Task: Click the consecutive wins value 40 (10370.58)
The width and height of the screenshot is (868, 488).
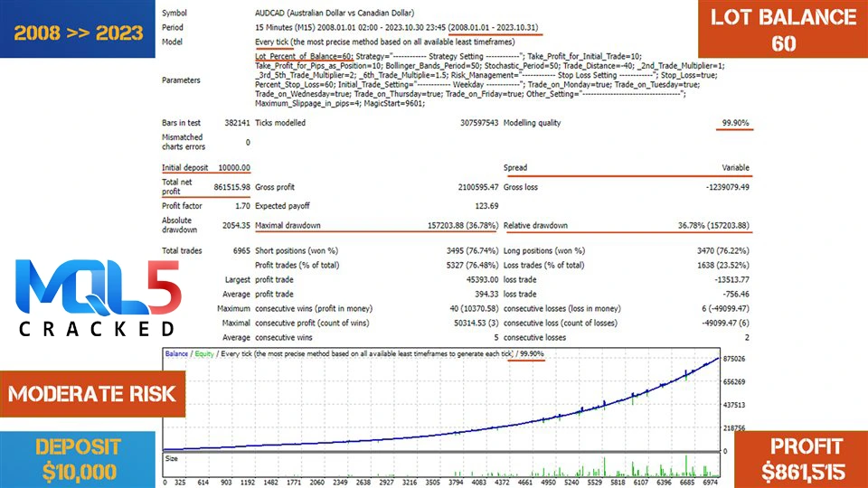Action: [474, 308]
